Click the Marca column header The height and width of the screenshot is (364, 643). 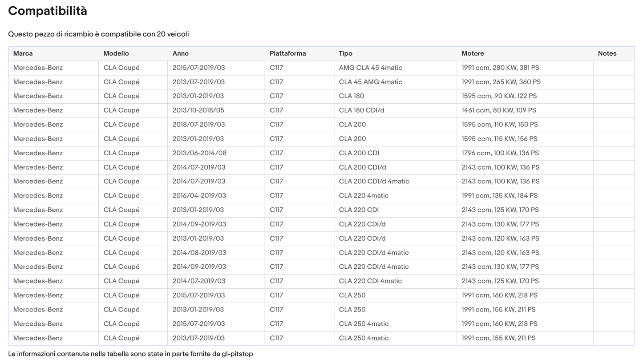tap(23, 53)
